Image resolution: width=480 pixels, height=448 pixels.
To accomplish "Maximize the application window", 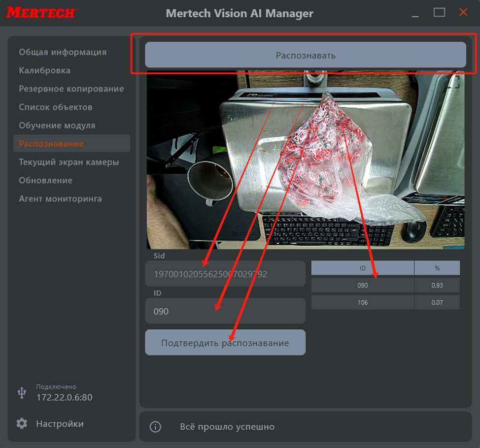I will coord(439,13).
